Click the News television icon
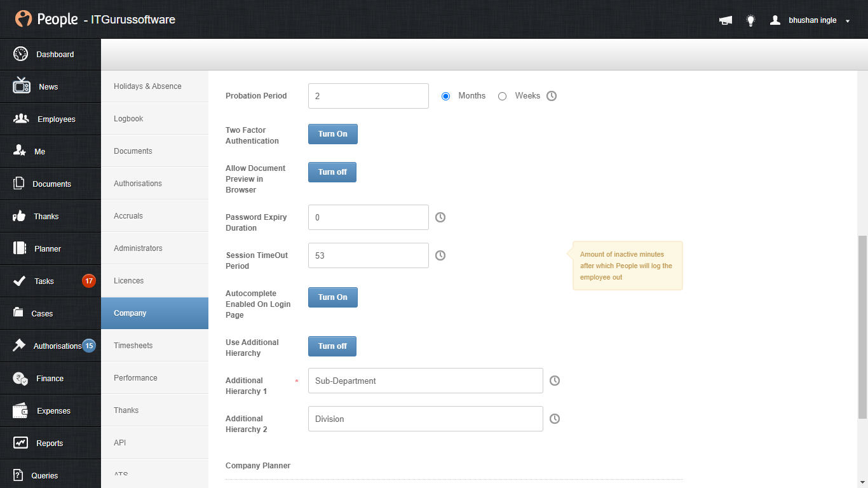The image size is (868, 488). [22, 86]
